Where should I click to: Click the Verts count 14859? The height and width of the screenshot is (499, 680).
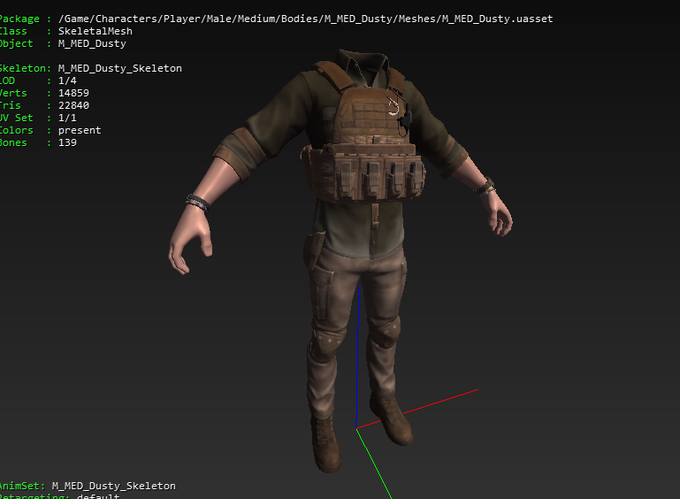point(74,93)
